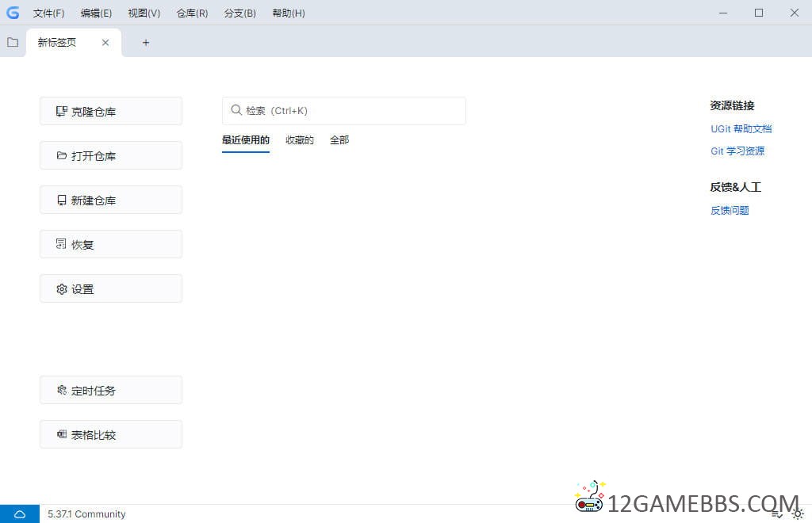This screenshot has width=812, height=523.
Task: Open Git 学习资源 link
Action: tap(737, 151)
